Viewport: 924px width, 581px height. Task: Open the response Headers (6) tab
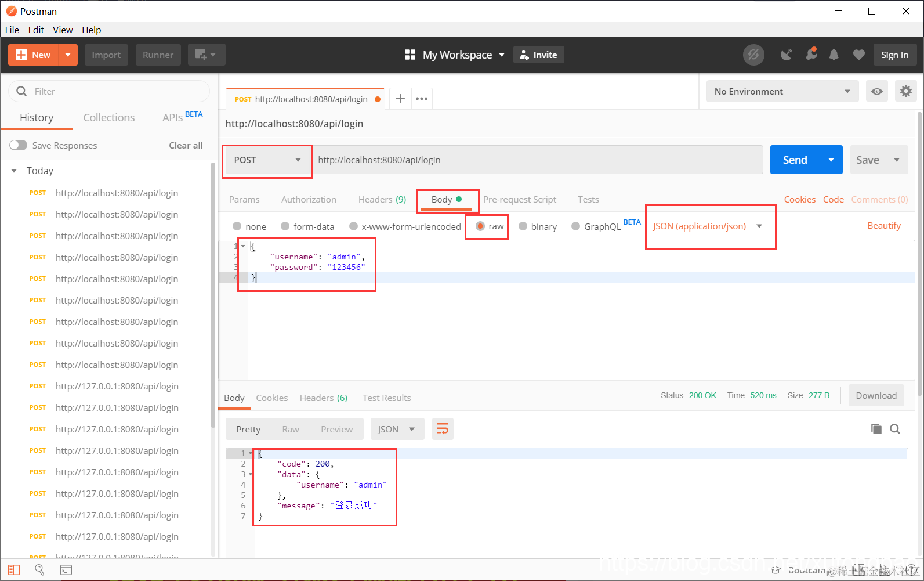[x=324, y=398]
